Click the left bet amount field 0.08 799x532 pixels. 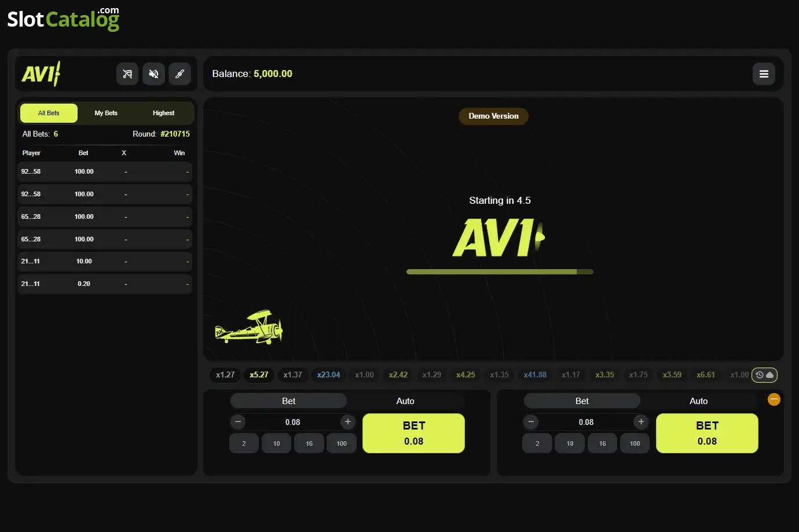tap(293, 422)
